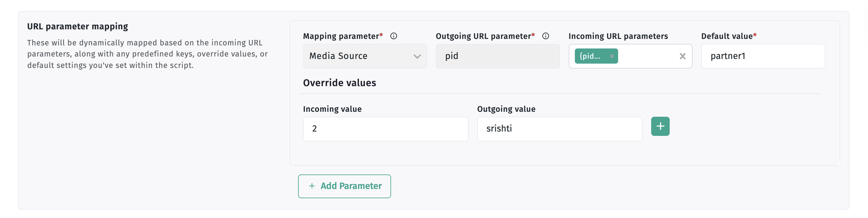Click the Incoming URL parameters label
868x218 pixels.
(x=618, y=36)
